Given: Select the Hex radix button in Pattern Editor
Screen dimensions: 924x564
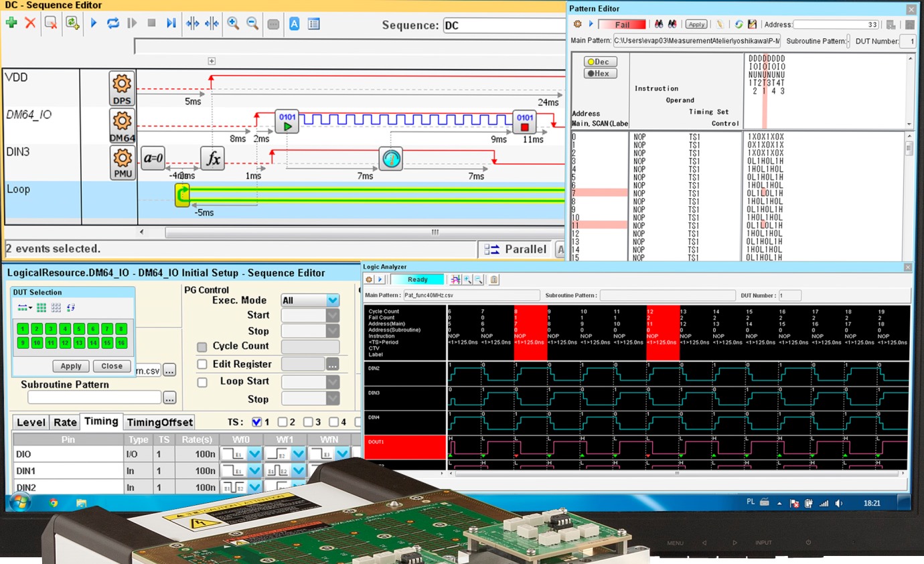Looking at the screenshot, I should [601, 74].
